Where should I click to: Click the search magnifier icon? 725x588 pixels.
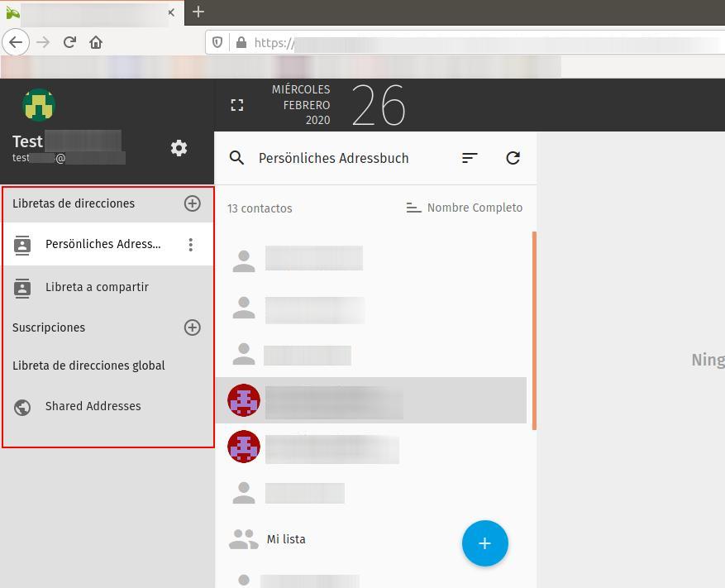237,158
